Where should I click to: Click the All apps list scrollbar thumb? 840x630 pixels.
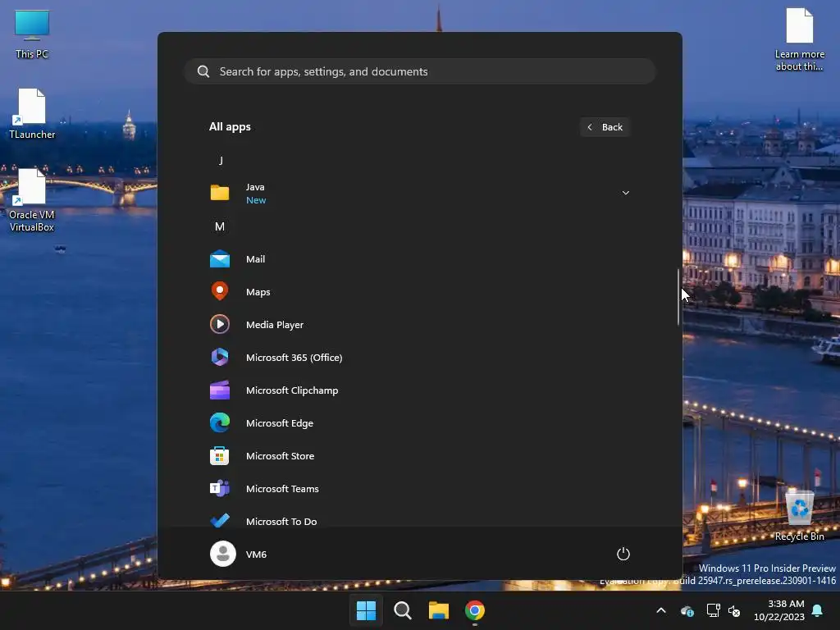tap(678, 297)
